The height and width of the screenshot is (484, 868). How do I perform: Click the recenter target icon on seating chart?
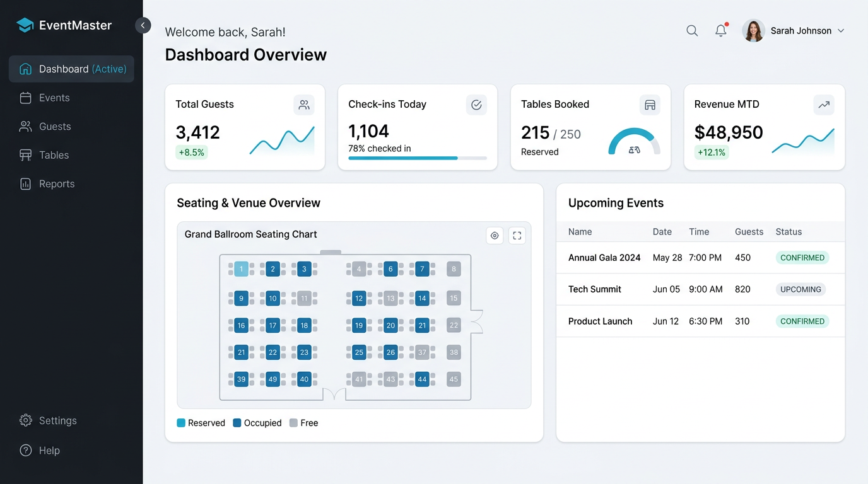[x=495, y=236]
